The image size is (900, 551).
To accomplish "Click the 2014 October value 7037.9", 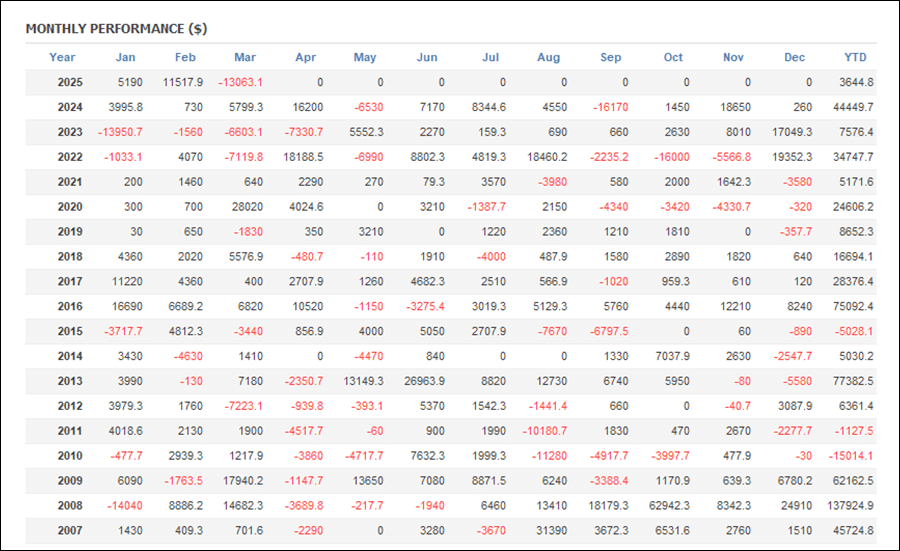I will (673, 356).
